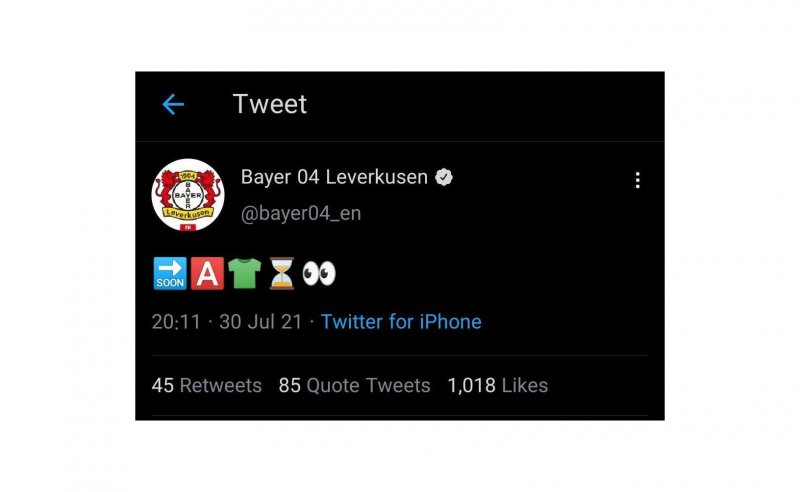The image size is (800, 492).
Task: Click the SOON arrow emoji
Action: pyautogui.click(x=170, y=274)
